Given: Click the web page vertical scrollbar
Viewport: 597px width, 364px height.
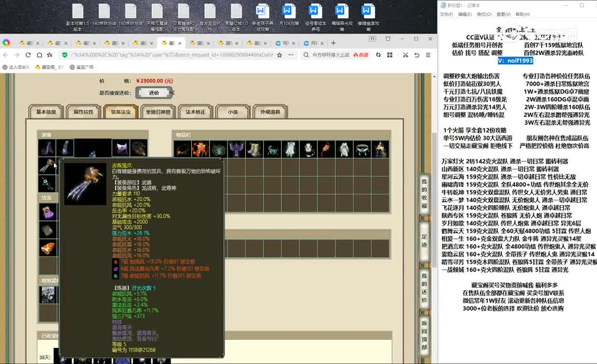Looking at the screenshot, I should (435, 201).
